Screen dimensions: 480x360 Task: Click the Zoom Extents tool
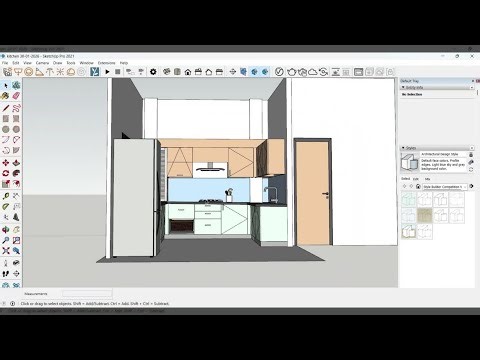(6, 251)
